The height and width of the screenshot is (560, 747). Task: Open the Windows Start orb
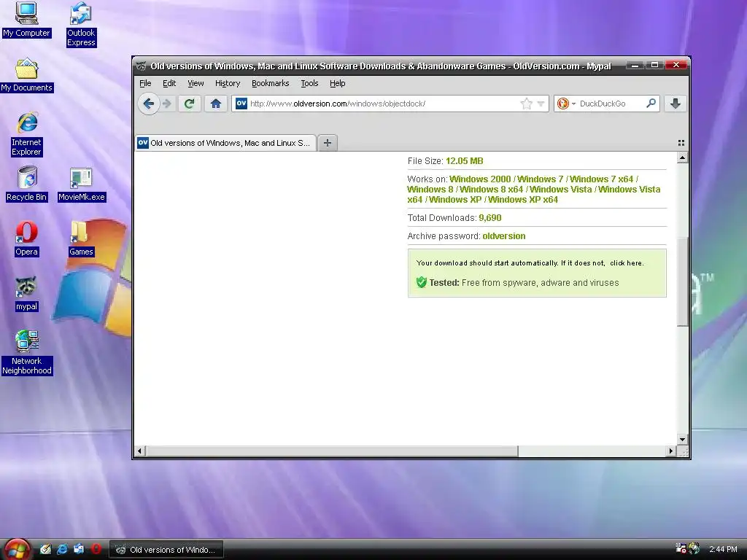[x=18, y=550]
